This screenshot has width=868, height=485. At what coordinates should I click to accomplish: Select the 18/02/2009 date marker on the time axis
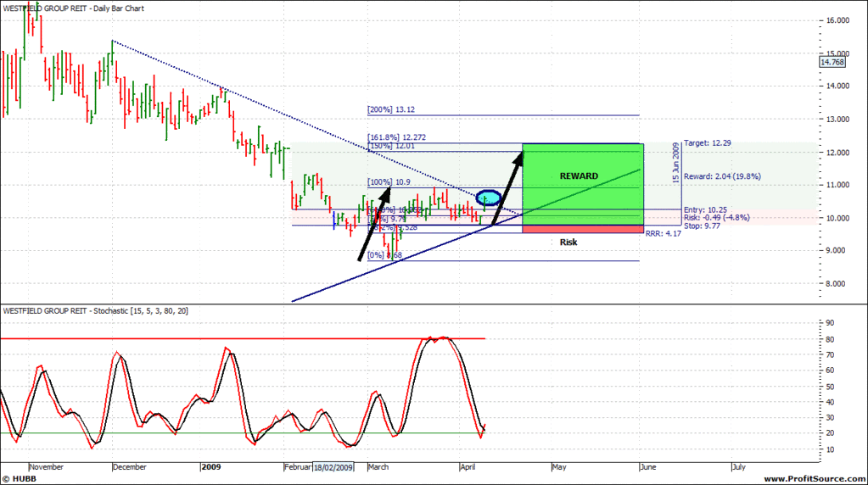coord(333,467)
